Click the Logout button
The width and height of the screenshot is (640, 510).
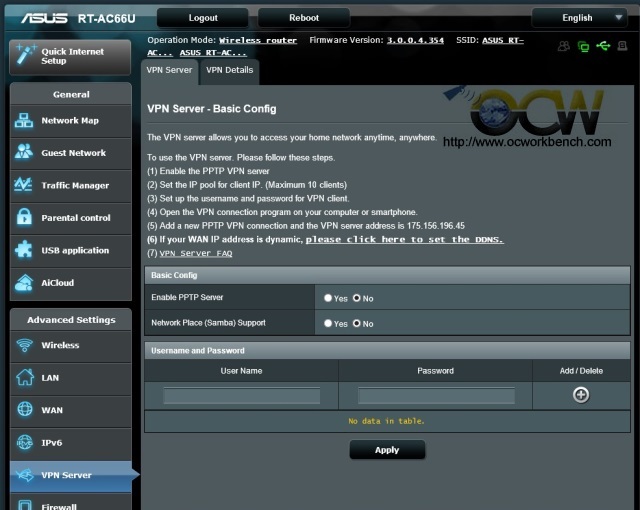click(203, 18)
